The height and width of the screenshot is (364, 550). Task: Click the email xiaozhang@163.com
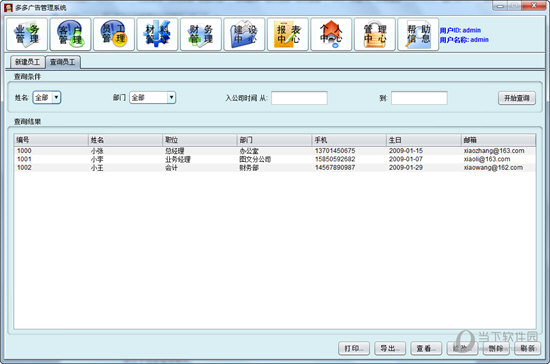coord(494,151)
